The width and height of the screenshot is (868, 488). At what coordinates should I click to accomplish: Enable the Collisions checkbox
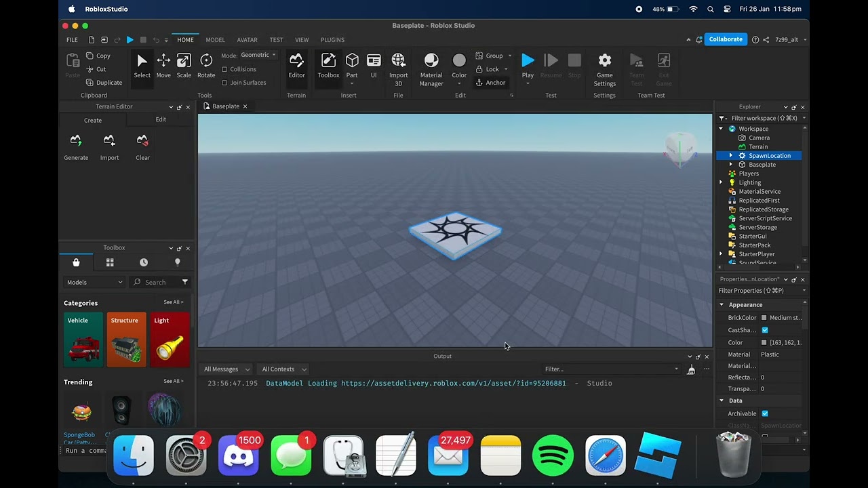point(225,69)
